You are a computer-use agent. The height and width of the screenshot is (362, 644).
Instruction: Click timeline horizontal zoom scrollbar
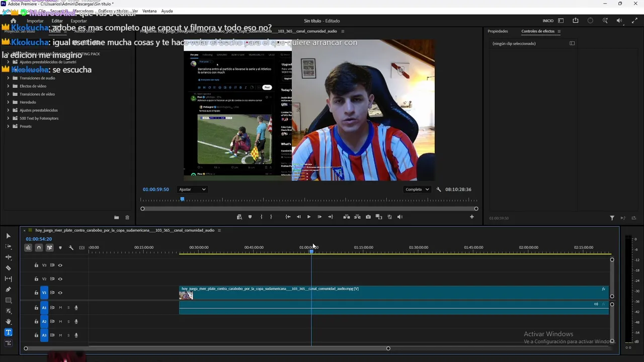click(207, 348)
